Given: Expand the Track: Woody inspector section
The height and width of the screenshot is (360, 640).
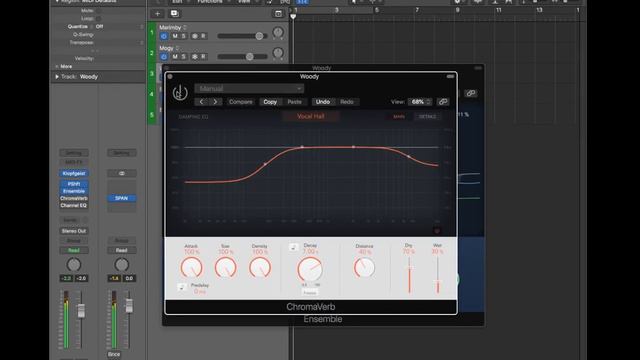Looking at the screenshot, I should 57,77.
